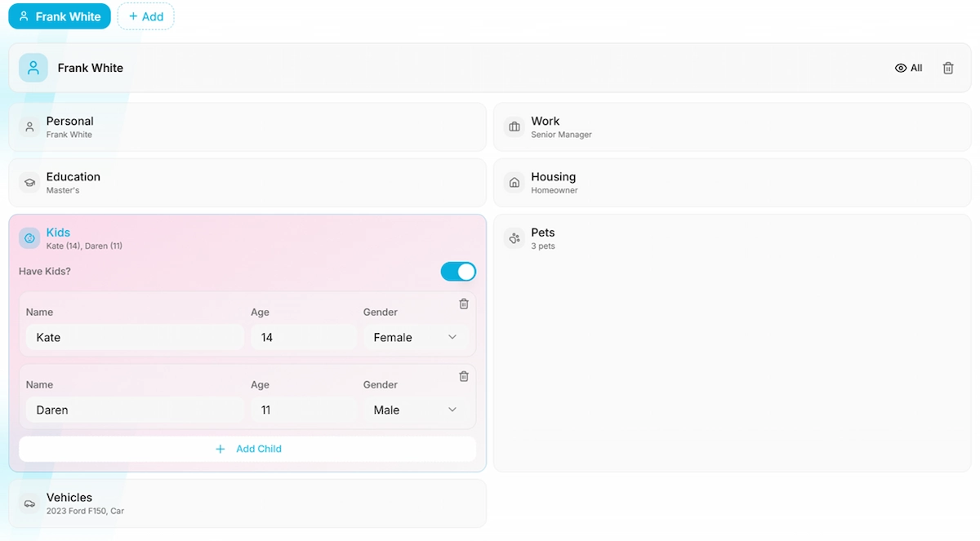Screen dimensions: 980x541
Task: Click the Education graduation cap icon
Action: 29,183
